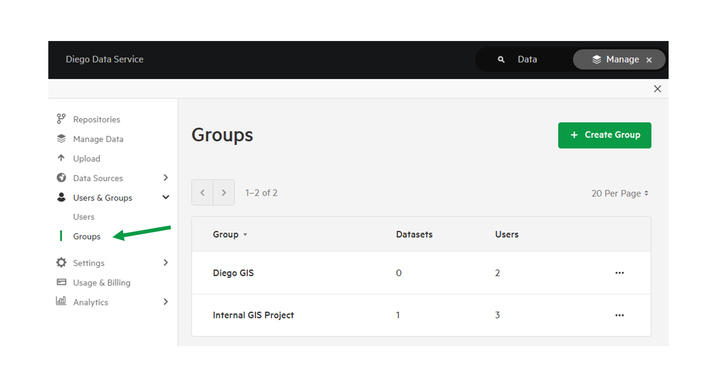Image resolution: width=720 pixels, height=381 pixels.
Task: Select Upload in the sidebar
Action: coord(86,159)
